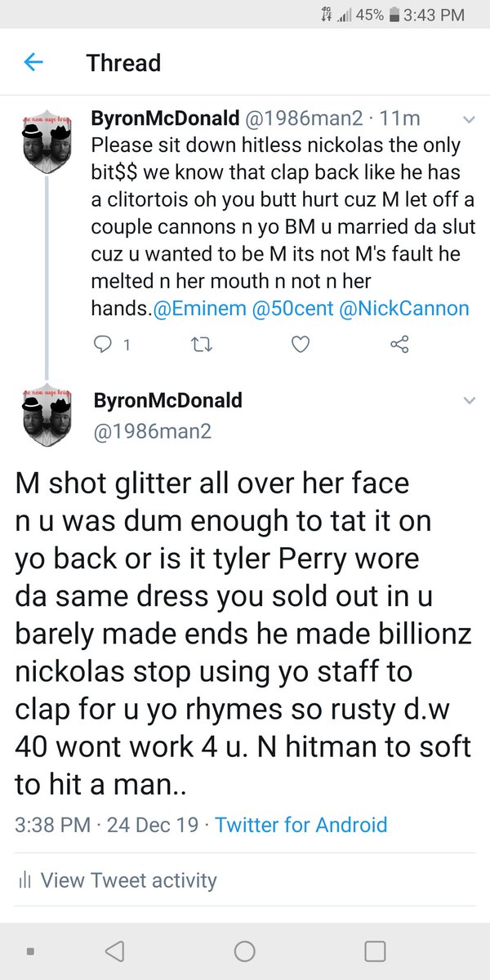This screenshot has height=980, width=490.
Task: Tap the Android home circle button
Action: (x=244, y=951)
